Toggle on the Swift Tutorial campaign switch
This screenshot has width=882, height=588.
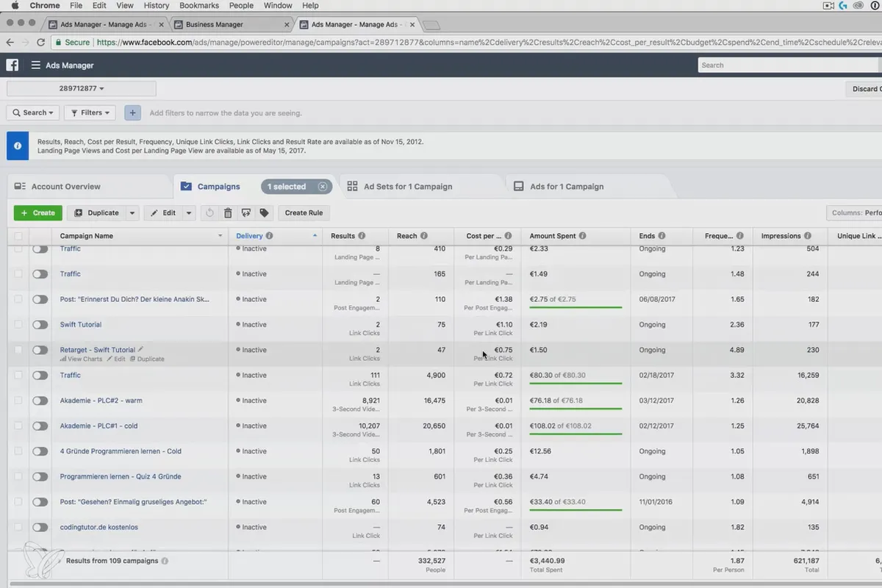[x=40, y=325]
